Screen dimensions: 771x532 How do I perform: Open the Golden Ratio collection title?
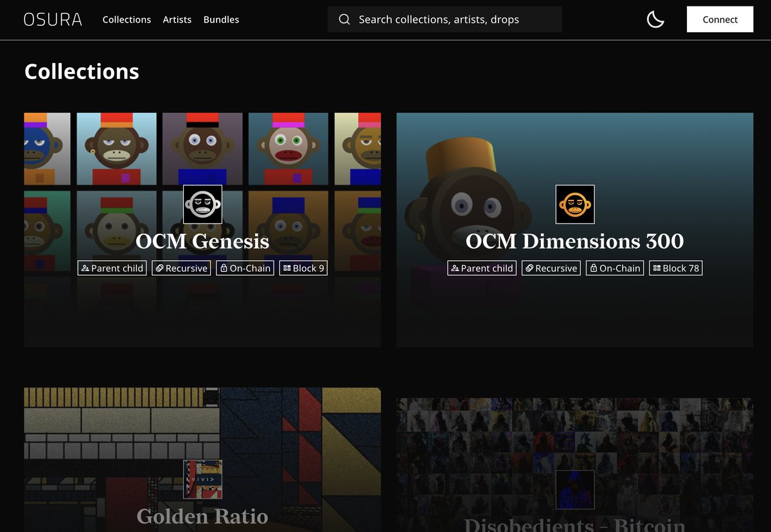202,517
